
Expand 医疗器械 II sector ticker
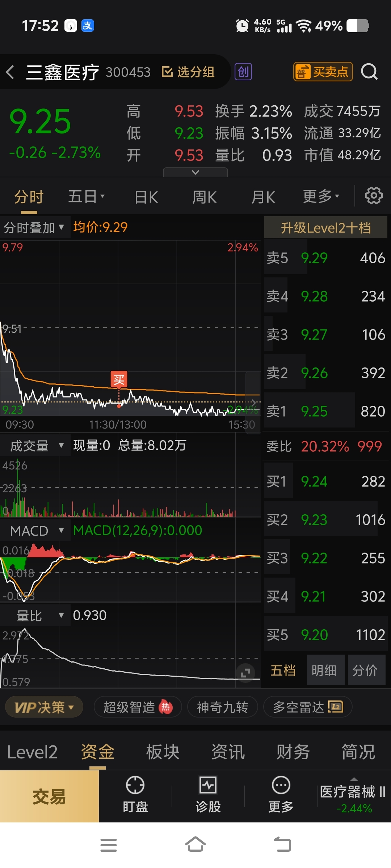coord(354,796)
